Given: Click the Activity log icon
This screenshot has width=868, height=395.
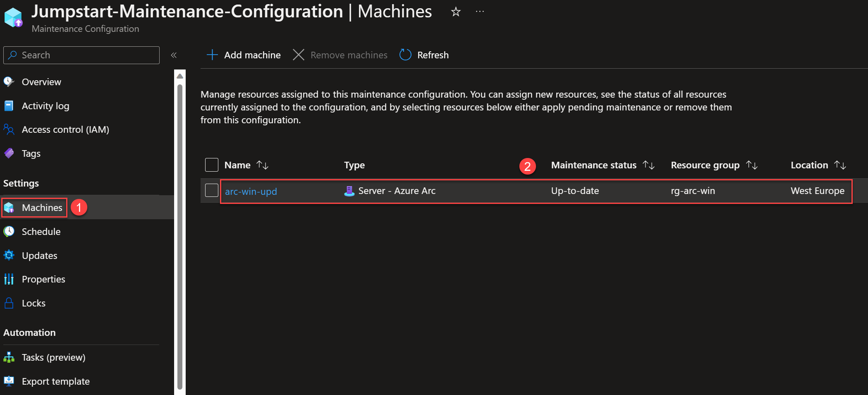Looking at the screenshot, I should click(9, 106).
